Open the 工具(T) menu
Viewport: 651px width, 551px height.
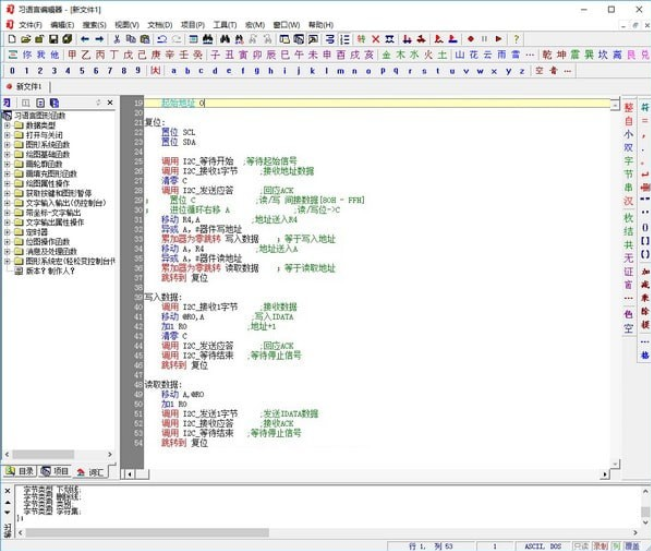[225, 25]
